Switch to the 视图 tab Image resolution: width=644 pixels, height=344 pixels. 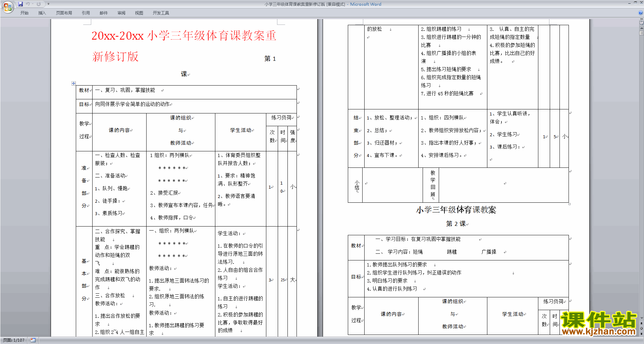pos(139,13)
